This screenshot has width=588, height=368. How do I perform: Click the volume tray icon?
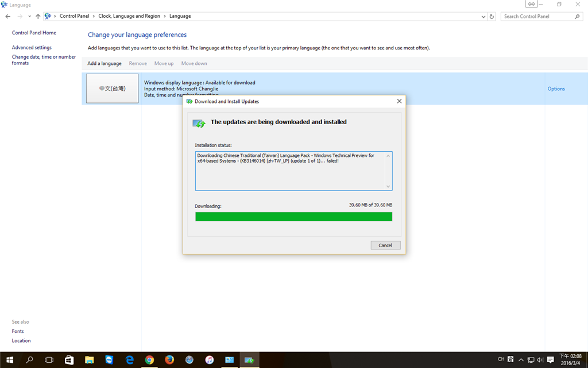click(x=540, y=360)
